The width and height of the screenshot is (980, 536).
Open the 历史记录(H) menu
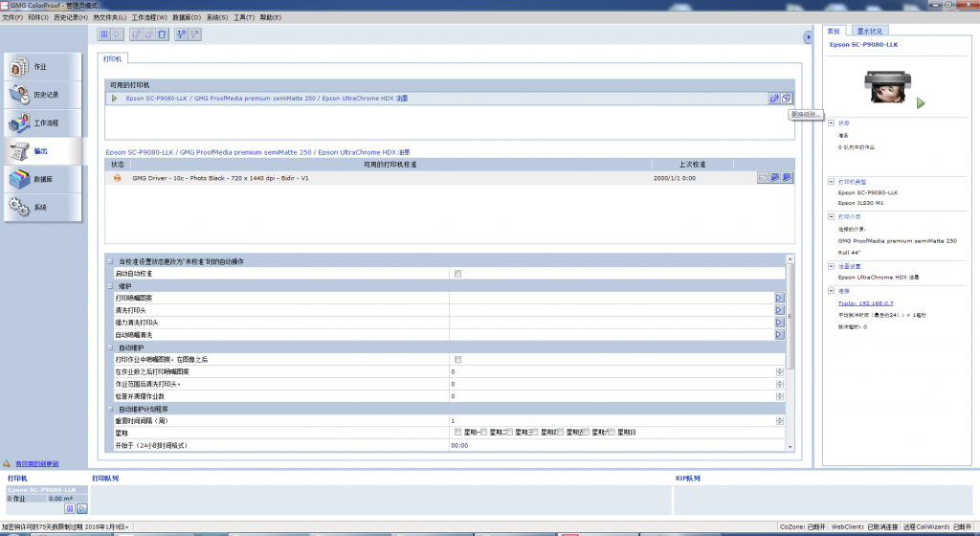[x=71, y=17]
